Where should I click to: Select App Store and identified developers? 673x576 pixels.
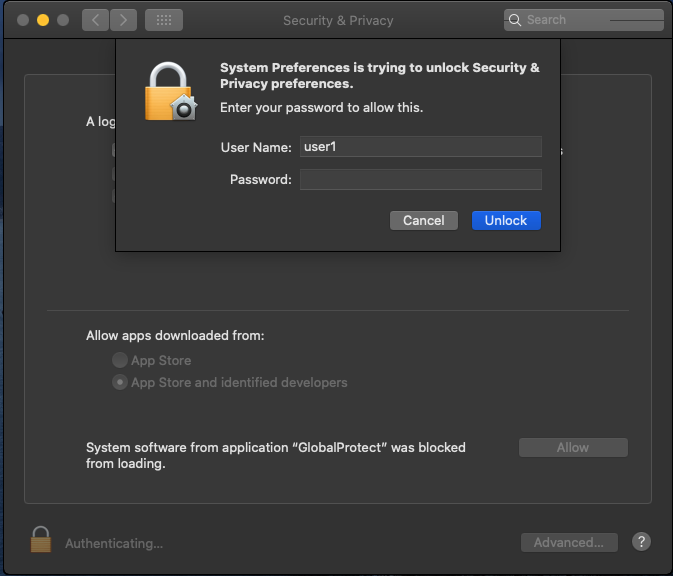121,382
